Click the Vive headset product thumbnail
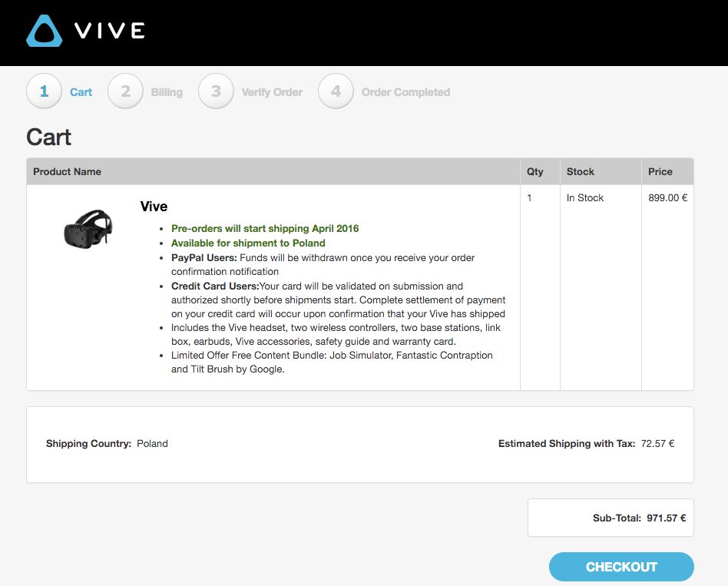The image size is (728, 586). click(x=88, y=228)
